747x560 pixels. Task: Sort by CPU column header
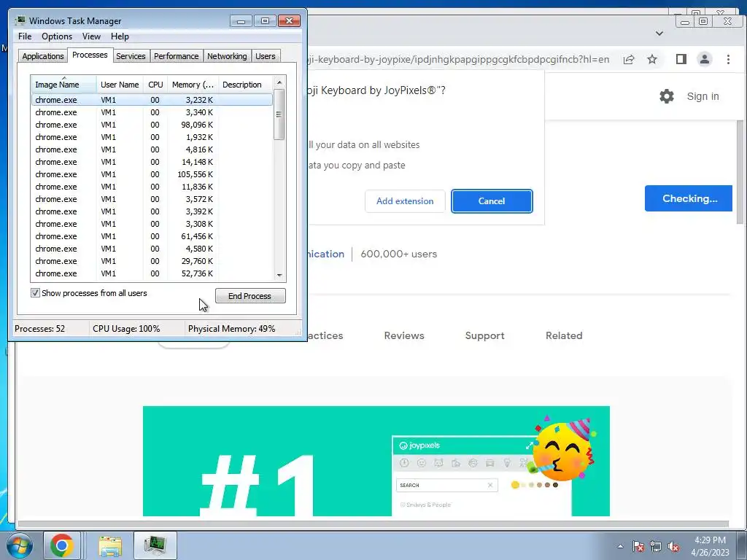155,85
